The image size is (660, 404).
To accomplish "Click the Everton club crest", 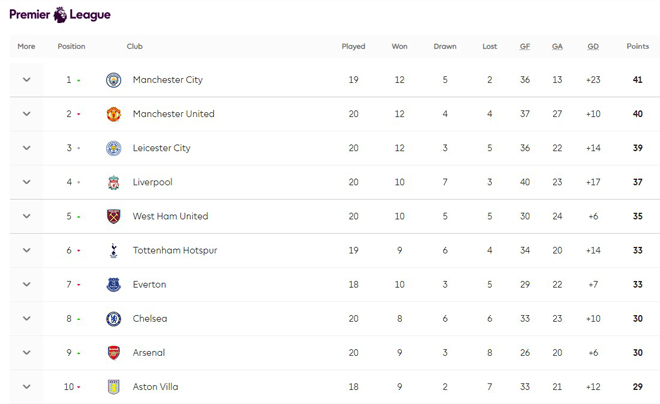I will [x=113, y=285].
